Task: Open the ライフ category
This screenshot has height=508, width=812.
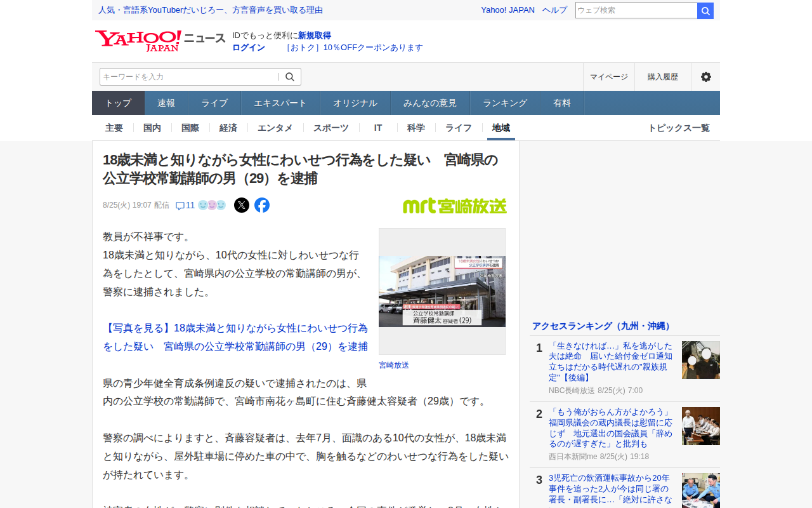Action: (x=459, y=128)
